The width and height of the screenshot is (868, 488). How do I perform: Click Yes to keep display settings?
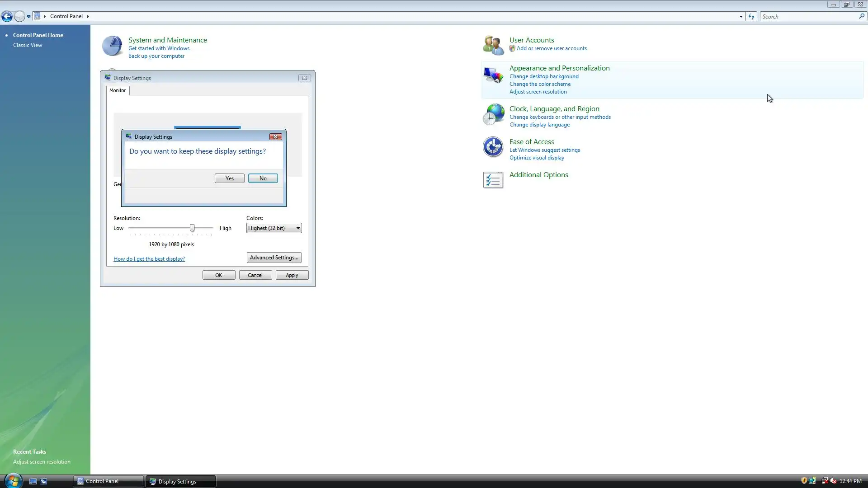[x=229, y=178]
